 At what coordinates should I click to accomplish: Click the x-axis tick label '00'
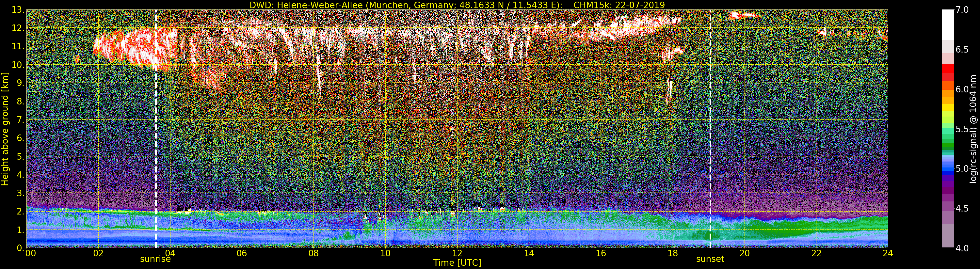point(30,253)
